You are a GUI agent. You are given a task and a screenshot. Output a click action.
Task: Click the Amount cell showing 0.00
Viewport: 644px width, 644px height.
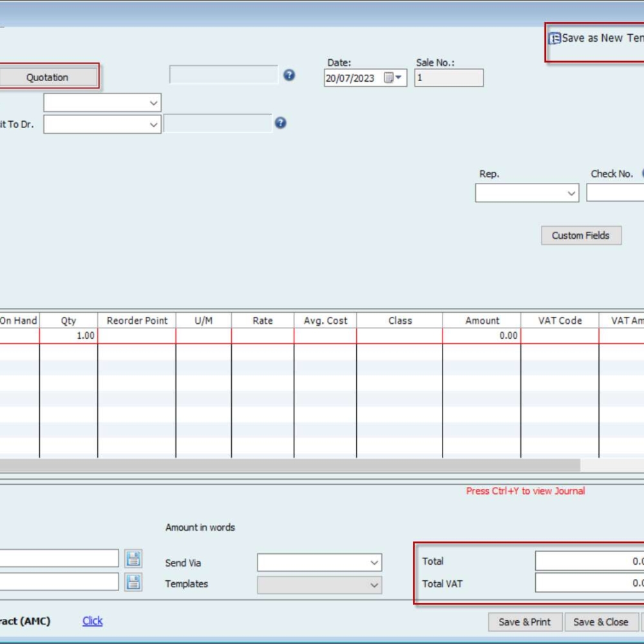pos(482,336)
